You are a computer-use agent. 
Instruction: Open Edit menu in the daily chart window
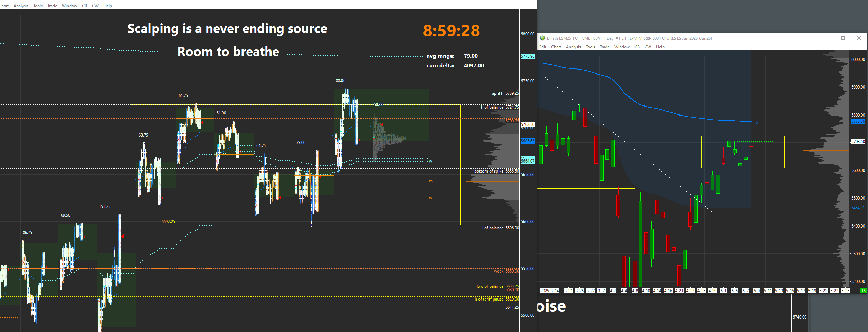pos(543,47)
